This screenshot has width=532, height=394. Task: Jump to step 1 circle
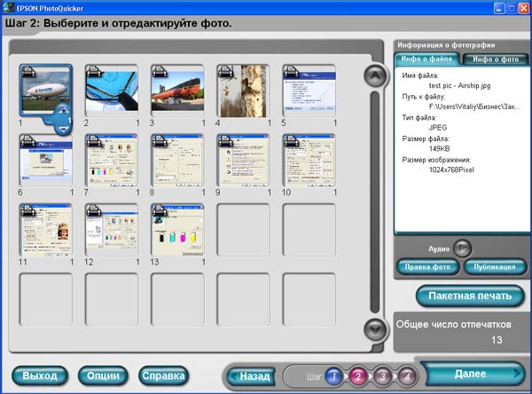[333, 375]
